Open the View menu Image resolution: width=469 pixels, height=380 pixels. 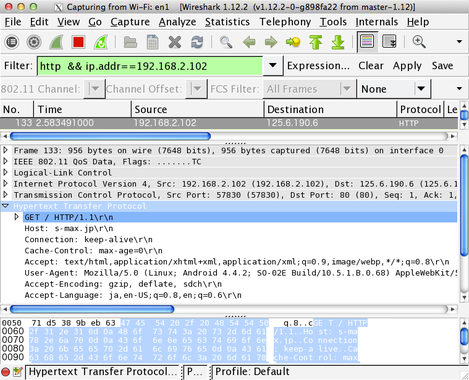68,22
